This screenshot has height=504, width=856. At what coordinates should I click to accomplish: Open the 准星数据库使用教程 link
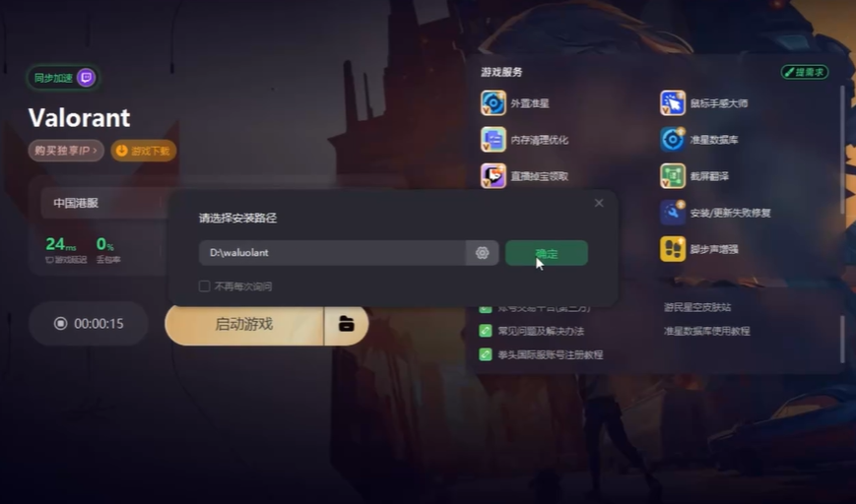click(x=707, y=331)
